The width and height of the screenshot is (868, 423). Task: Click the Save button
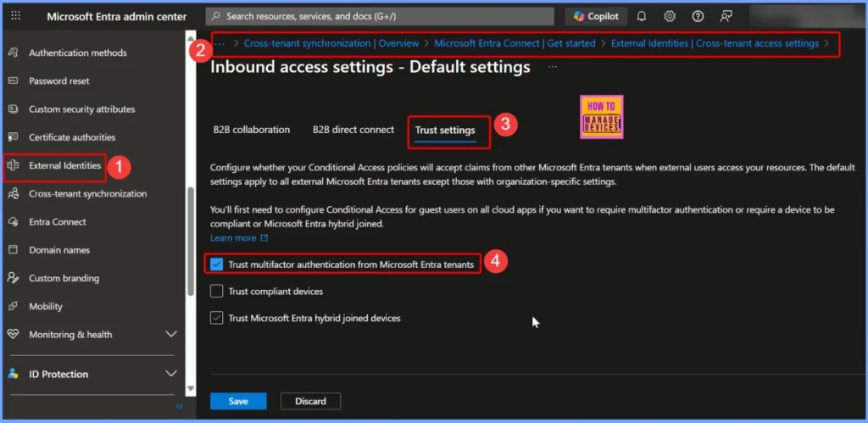tap(238, 401)
